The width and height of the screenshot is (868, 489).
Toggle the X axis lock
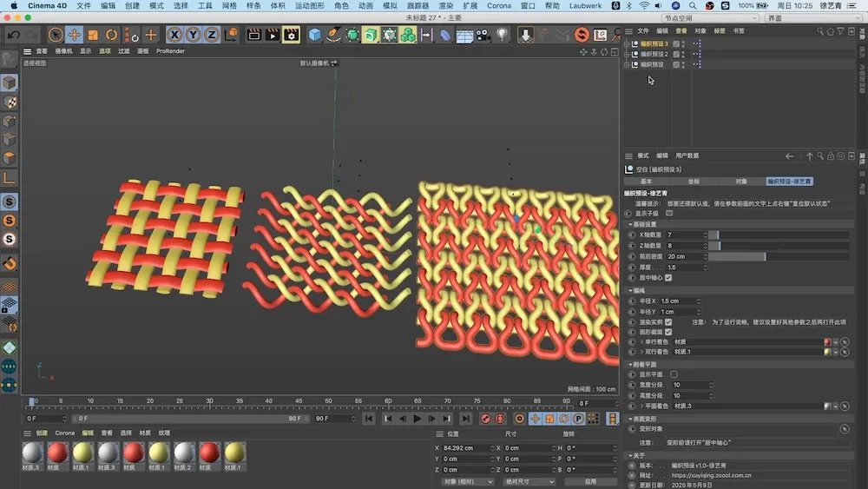[174, 35]
